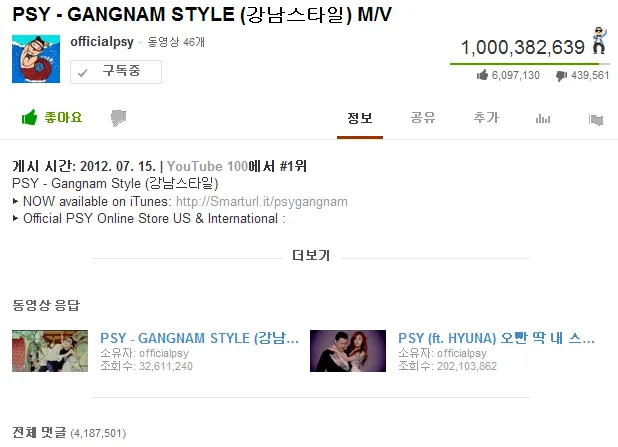
Task: Open the officialpsy channel name link
Action: tap(102, 41)
